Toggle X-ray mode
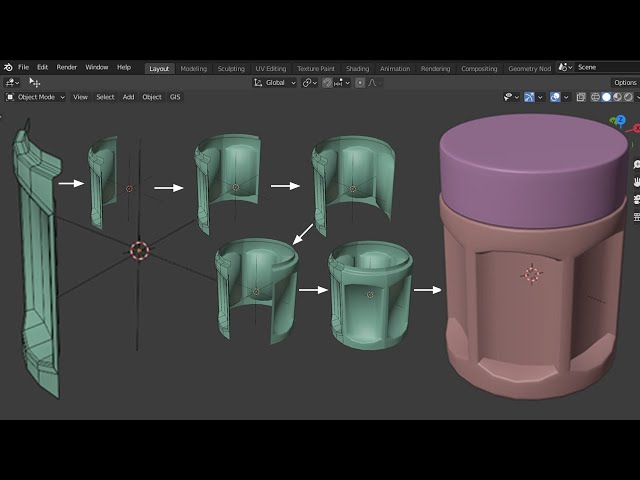Screen dimensions: 640x480 581,97
